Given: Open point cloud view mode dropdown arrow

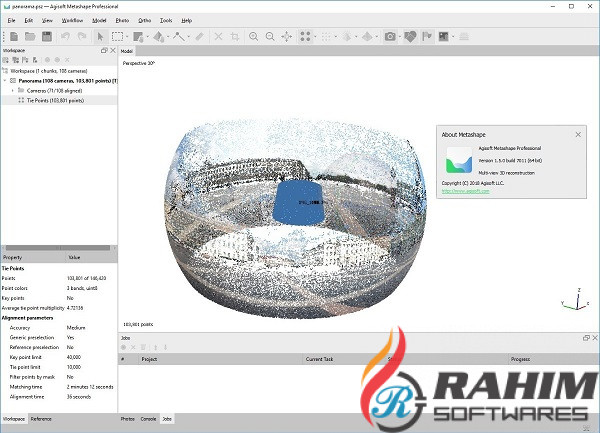Looking at the screenshot, I should (x=315, y=37).
